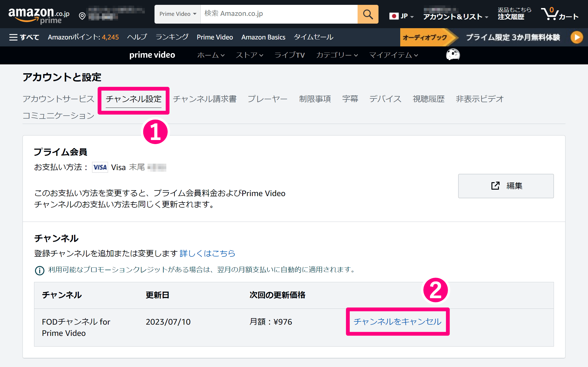Switch to 字幕 tab
This screenshot has width=588, height=367.
(x=350, y=99)
